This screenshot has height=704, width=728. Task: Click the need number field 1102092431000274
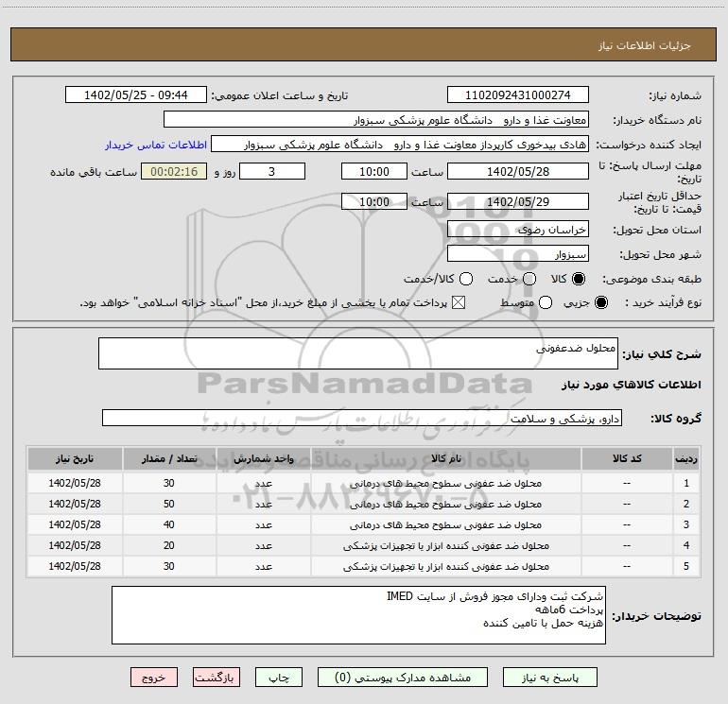518,95
